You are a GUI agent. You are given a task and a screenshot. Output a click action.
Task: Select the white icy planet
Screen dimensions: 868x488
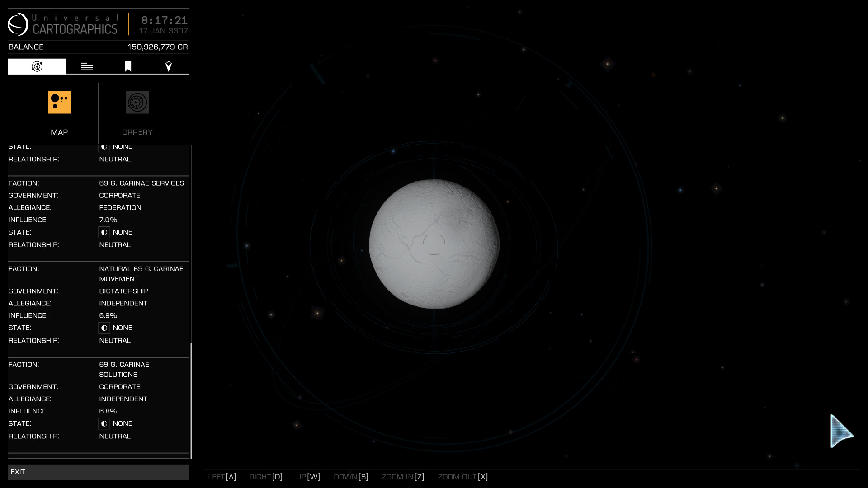point(434,244)
